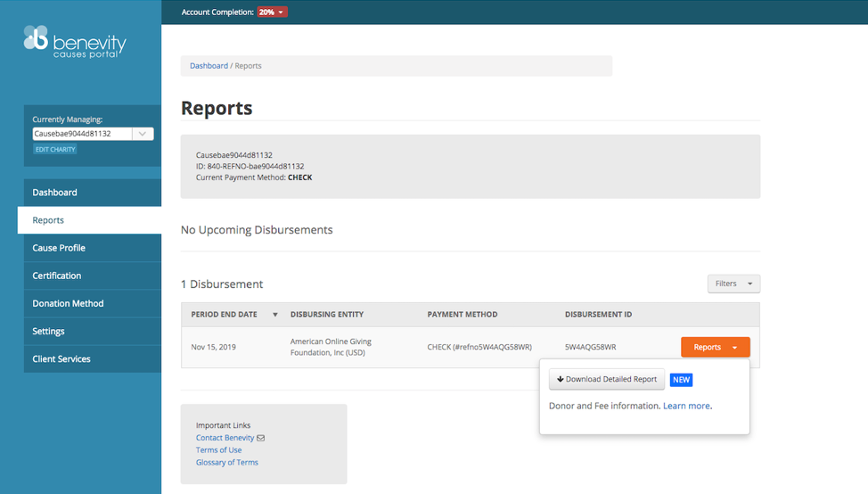Select disbursement ID 5W4AQG58WR
Screen dimensions: 868x494
point(590,347)
